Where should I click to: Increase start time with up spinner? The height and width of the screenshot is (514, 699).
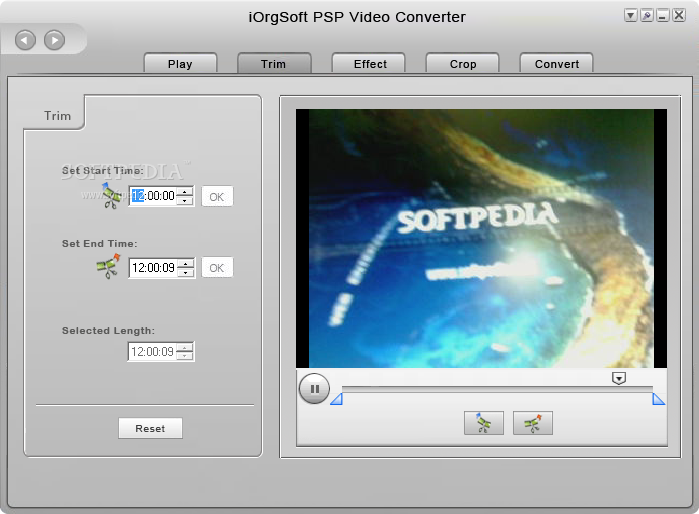coord(185,192)
